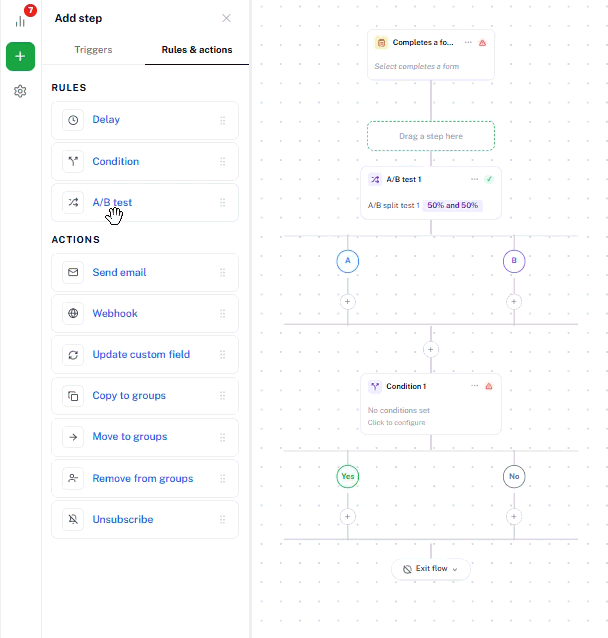Click the plus button under branch A
Image resolution: width=608 pixels, height=638 pixels.
click(348, 302)
